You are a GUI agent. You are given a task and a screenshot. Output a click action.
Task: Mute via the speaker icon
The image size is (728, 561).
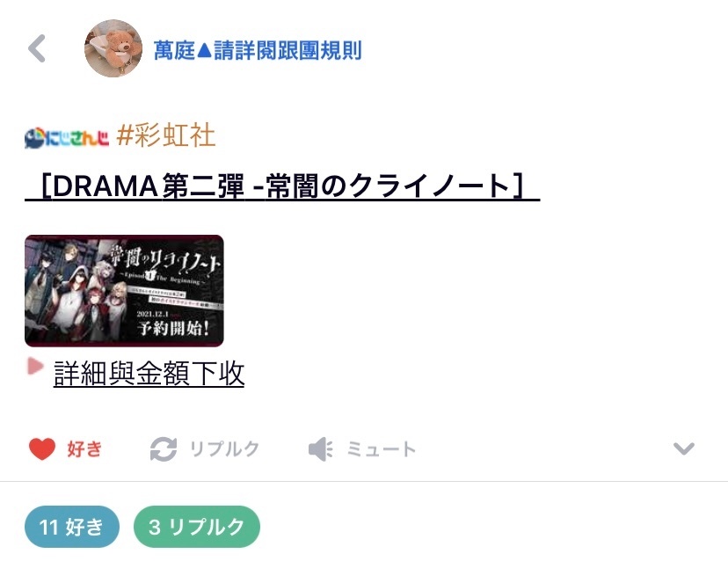[x=321, y=449]
